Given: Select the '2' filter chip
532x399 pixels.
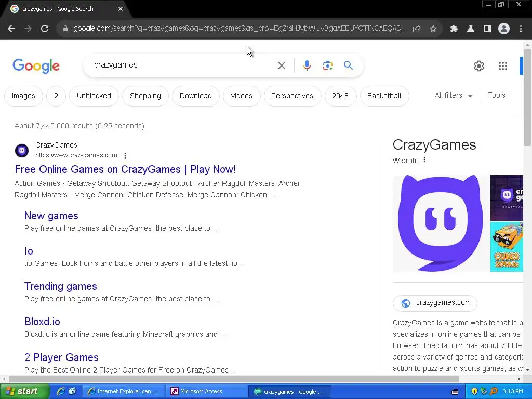Looking at the screenshot, I should [x=56, y=96].
